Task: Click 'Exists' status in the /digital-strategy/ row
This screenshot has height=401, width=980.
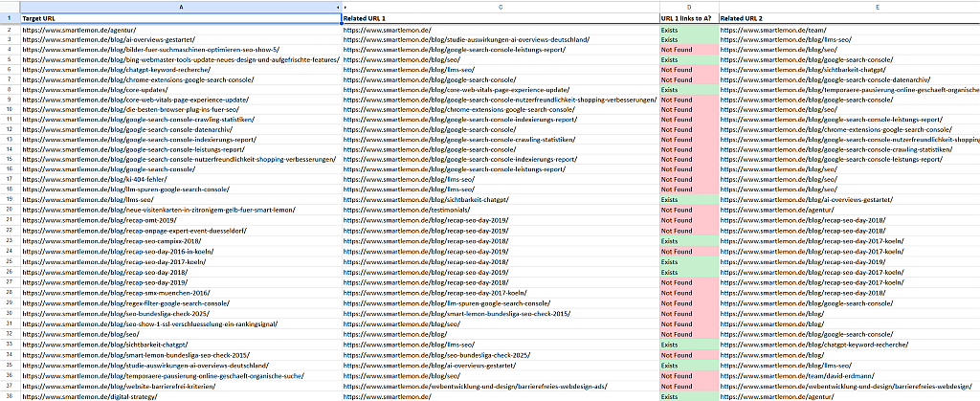Action: coord(689,396)
